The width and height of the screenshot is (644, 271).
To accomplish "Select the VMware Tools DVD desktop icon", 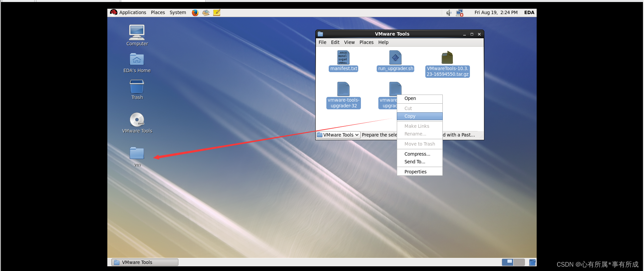I will [137, 120].
